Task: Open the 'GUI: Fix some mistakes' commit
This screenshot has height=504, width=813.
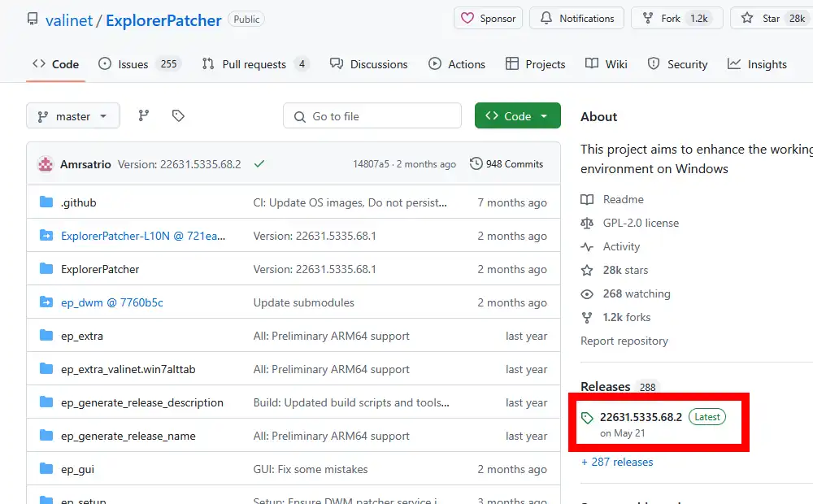Action: [x=311, y=469]
